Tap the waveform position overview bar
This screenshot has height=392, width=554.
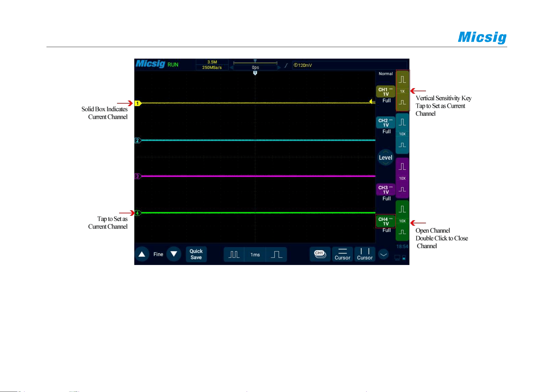[x=255, y=63]
